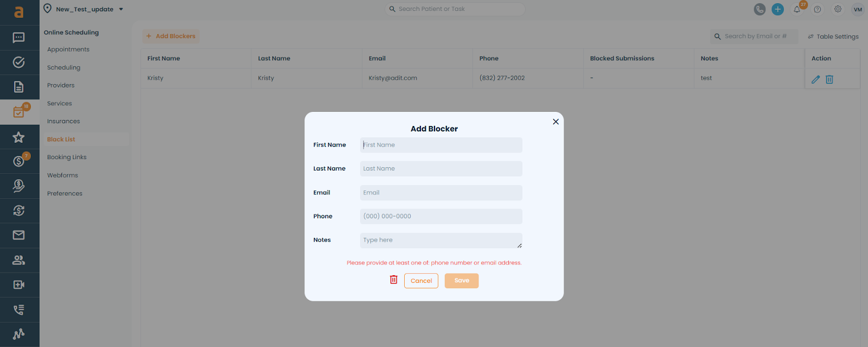Click the red trash icon in dialog
The width and height of the screenshot is (868, 347).
[x=393, y=280]
